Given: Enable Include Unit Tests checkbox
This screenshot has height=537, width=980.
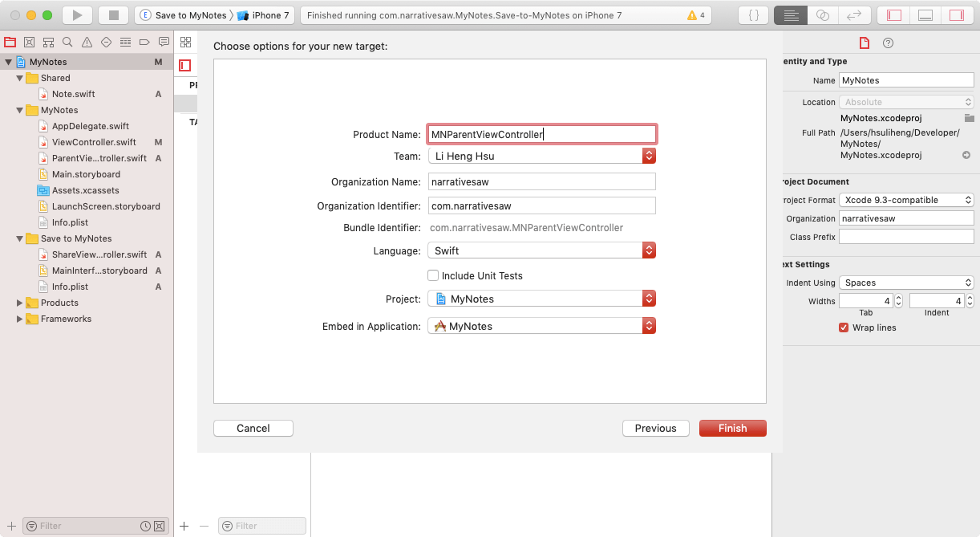Looking at the screenshot, I should [433, 275].
